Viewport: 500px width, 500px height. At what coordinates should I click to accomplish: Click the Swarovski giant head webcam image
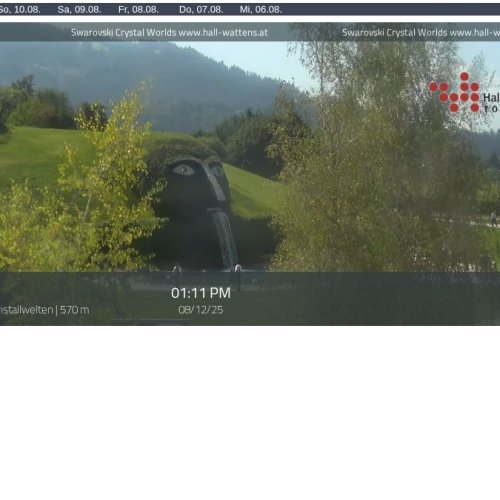[x=250, y=174]
